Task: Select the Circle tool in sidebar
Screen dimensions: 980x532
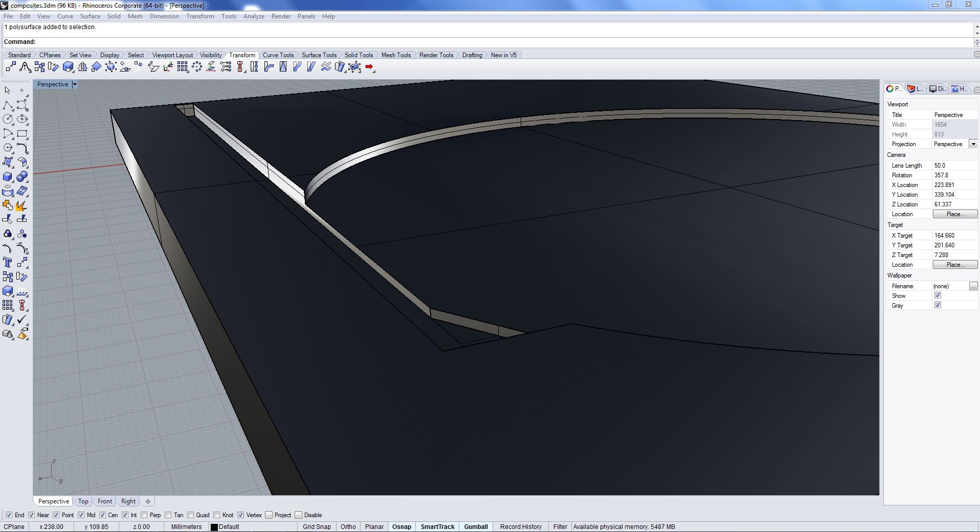Action: 8,119
